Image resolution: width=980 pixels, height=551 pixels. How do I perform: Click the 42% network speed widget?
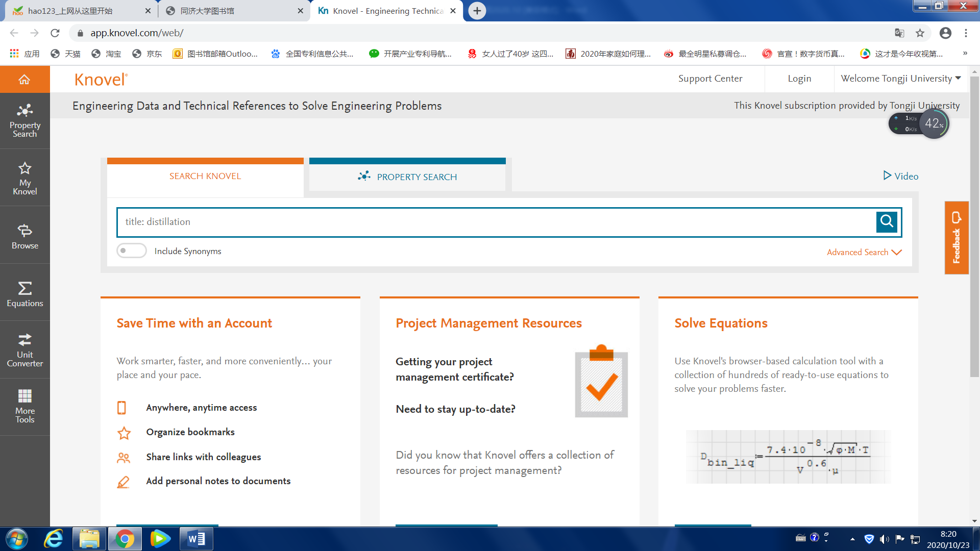[x=919, y=123]
